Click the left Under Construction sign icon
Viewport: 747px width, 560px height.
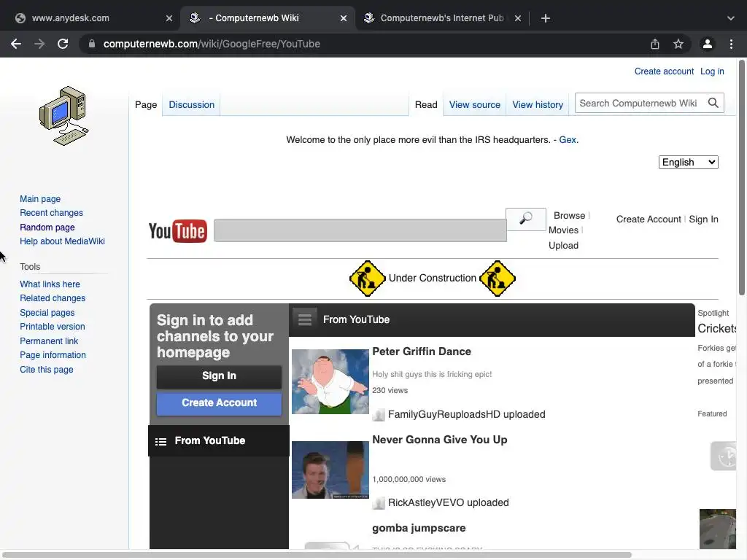(x=368, y=279)
